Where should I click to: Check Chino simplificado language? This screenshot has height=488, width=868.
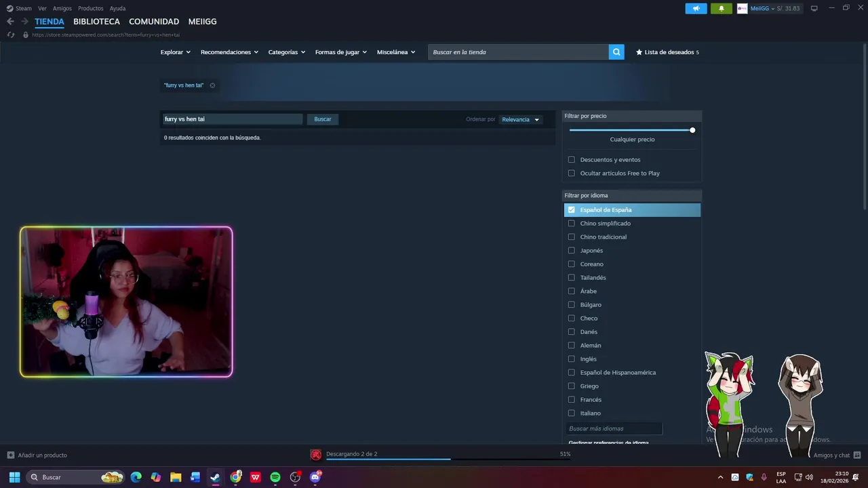pos(571,224)
